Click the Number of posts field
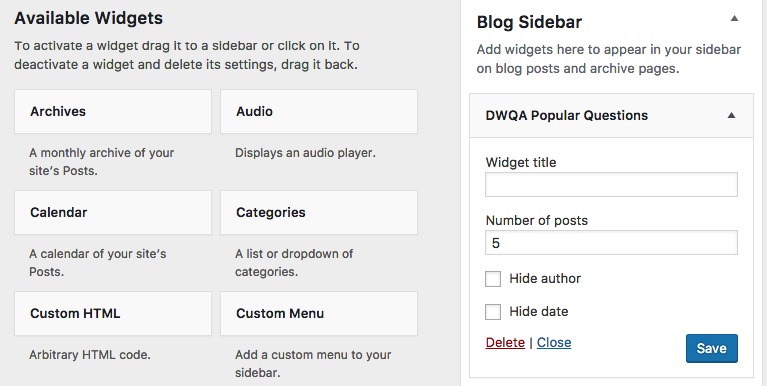 tap(611, 243)
